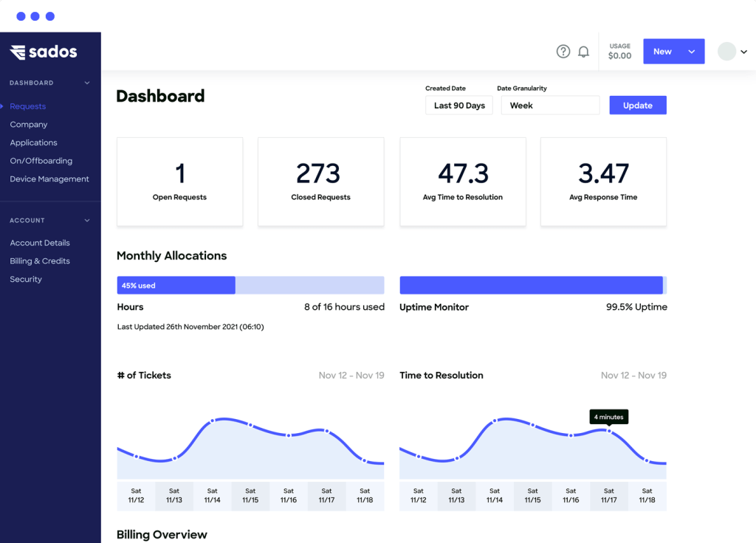Select Requests in the sidebar

[28, 106]
